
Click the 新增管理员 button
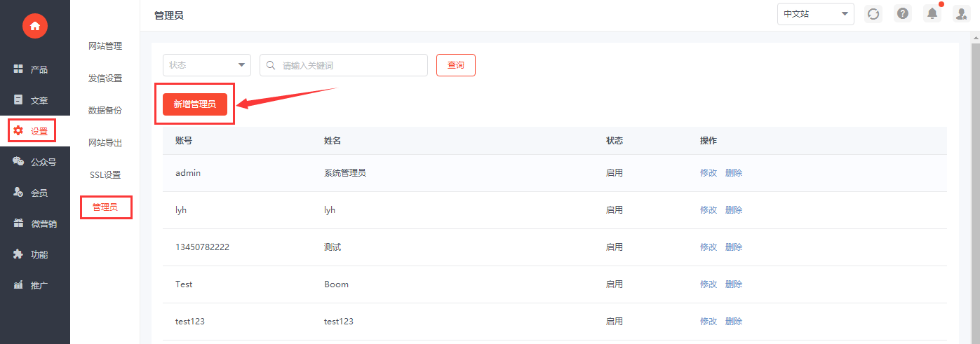pyautogui.click(x=195, y=104)
